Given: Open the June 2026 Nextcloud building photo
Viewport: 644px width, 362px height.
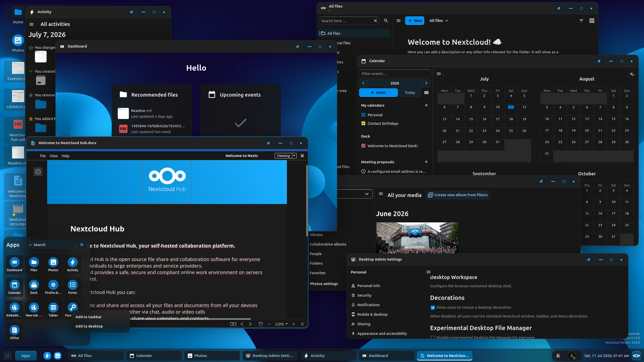Looking at the screenshot, I should (x=417, y=238).
